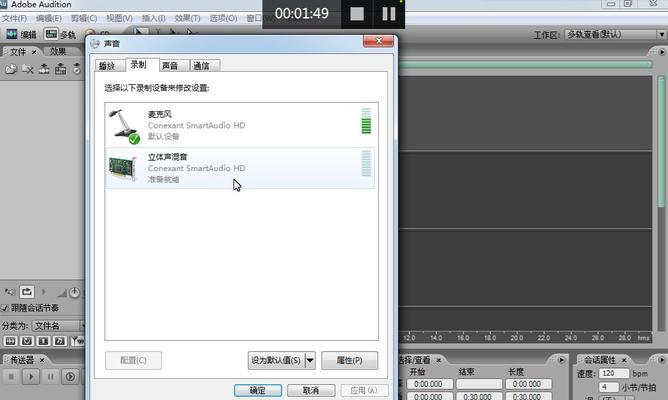Click 确定 OK button
Image resolution: width=668 pixels, height=400 pixels.
point(258,390)
